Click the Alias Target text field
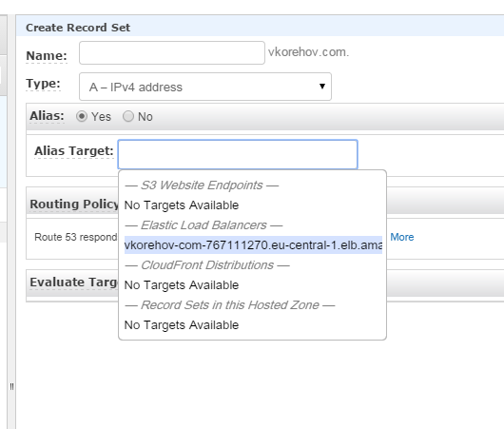Viewport: 504px width, 429px height. [238, 154]
